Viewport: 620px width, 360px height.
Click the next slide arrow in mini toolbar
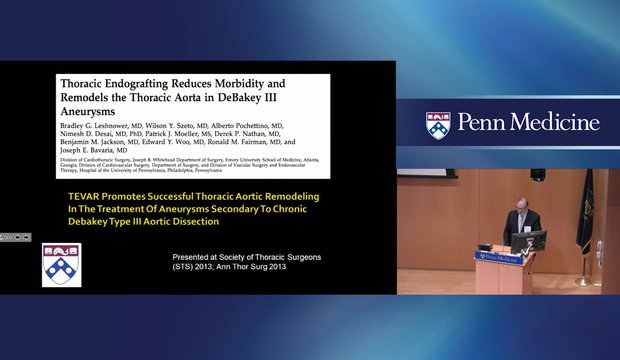pyautogui.click(x=26, y=237)
